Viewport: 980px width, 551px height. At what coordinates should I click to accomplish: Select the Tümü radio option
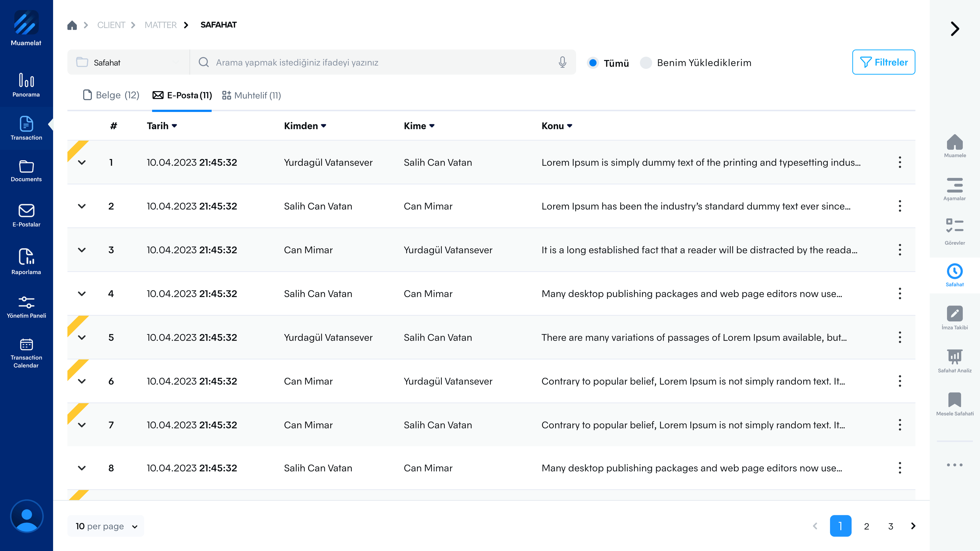click(x=592, y=63)
